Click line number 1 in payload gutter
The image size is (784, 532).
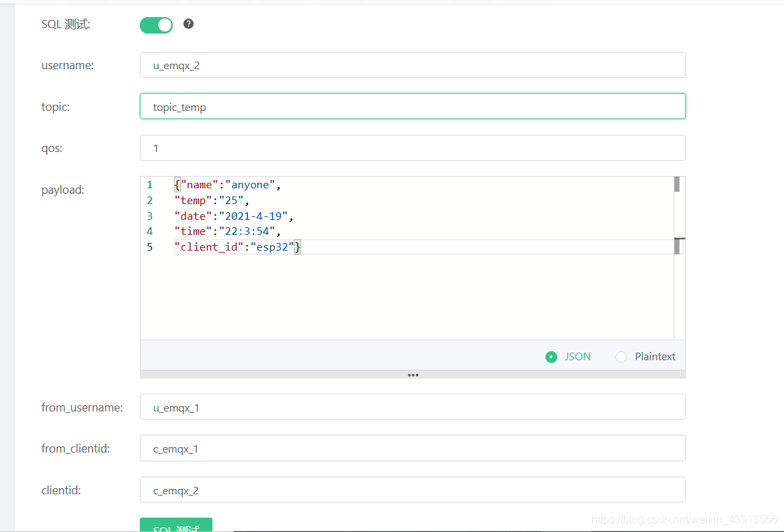click(149, 185)
